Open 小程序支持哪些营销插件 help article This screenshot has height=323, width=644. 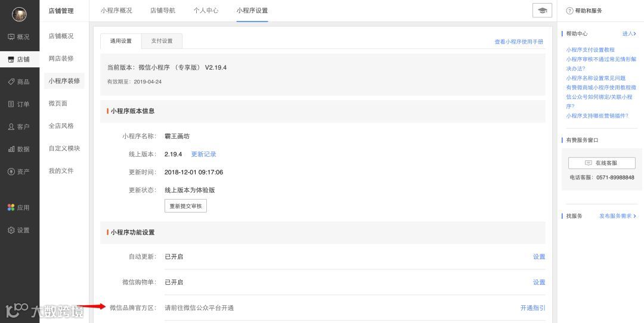[x=597, y=116]
